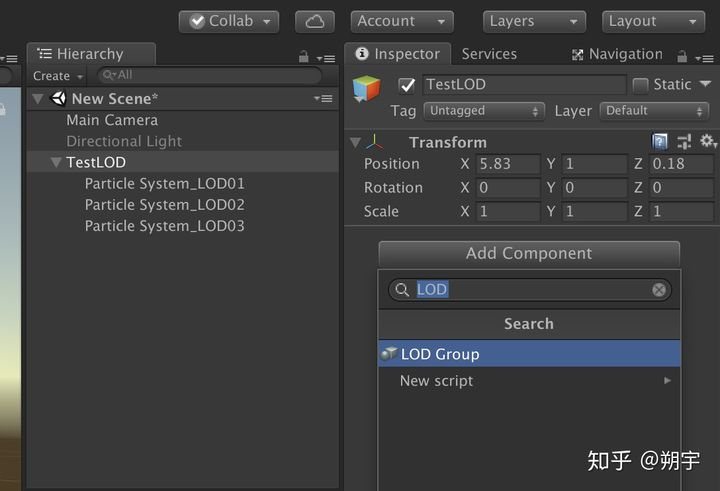Viewport: 720px width, 491px height.
Task: Click the cloud services icon button
Action: coord(315,22)
